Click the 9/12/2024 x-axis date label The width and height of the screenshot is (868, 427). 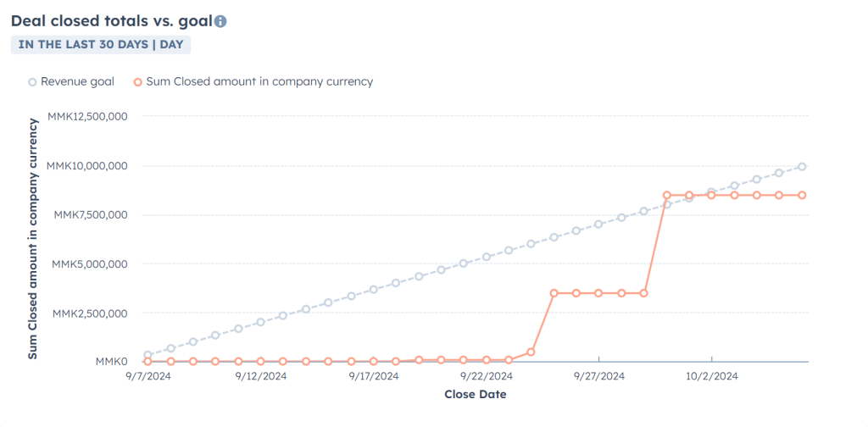pos(261,376)
